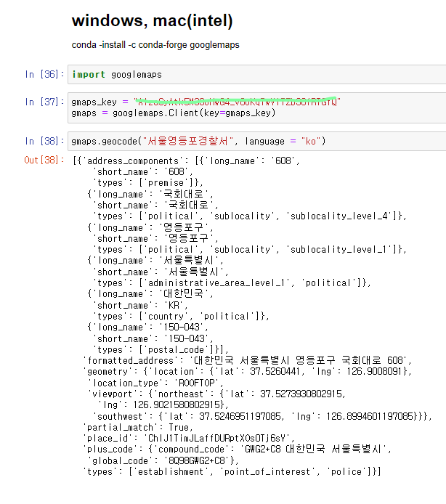The image size is (446, 504).
Task: Click the 'import googlemaps' code cell
Action: 256,75
